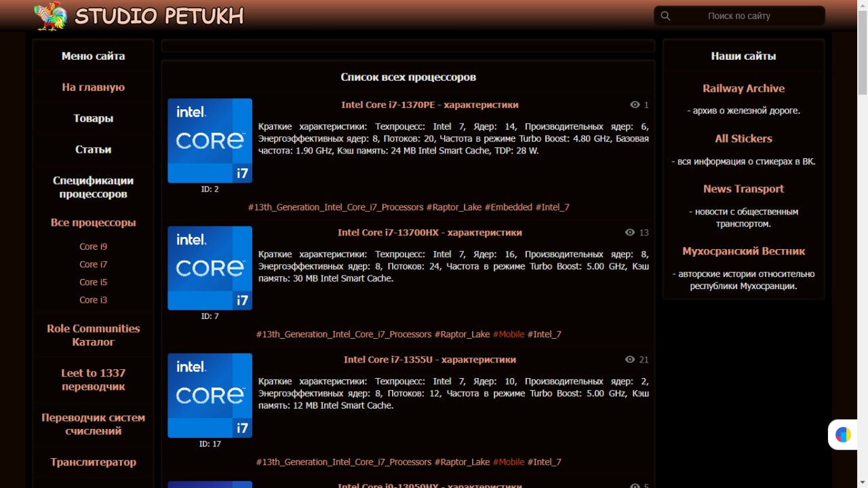Image resolution: width=868 pixels, height=488 pixels.
Task: Open Leet to 1337 переводчик
Action: [x=93, y=379]
